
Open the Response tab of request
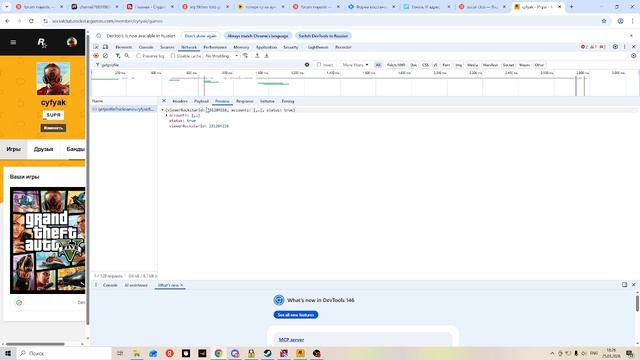point(244,101)
